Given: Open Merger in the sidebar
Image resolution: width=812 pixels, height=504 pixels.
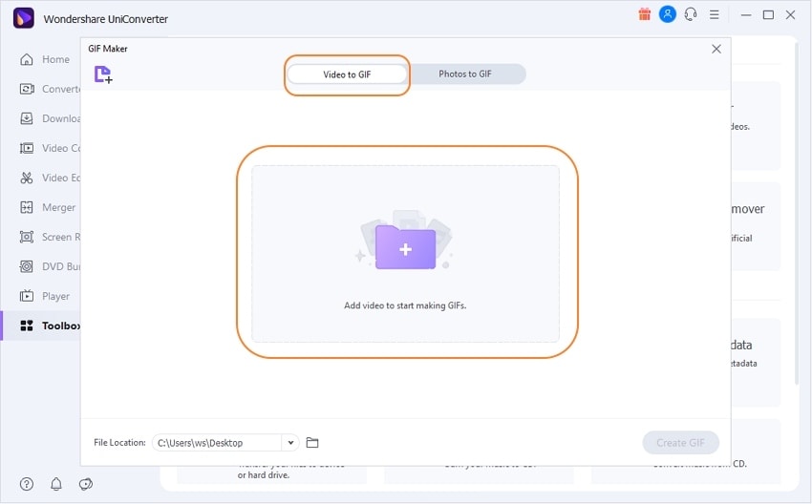Looking at the screenshot, I should (x=48, y=207).
